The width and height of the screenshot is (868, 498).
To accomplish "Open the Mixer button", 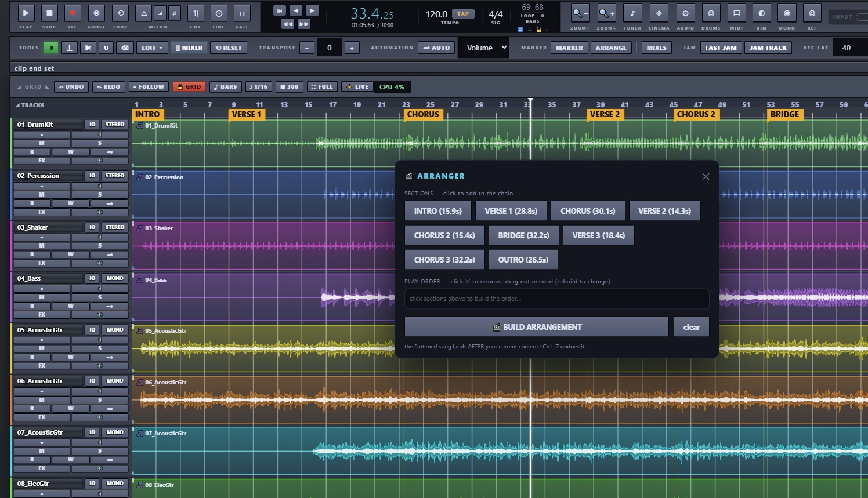I will click(189, 48).
